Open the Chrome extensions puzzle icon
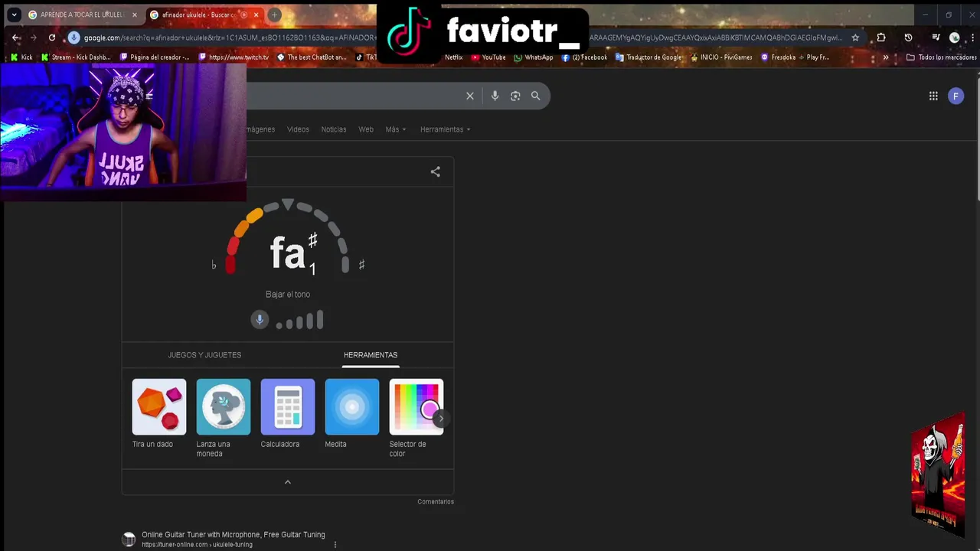The height and width of the screenshot is (551, 980). 881,37
